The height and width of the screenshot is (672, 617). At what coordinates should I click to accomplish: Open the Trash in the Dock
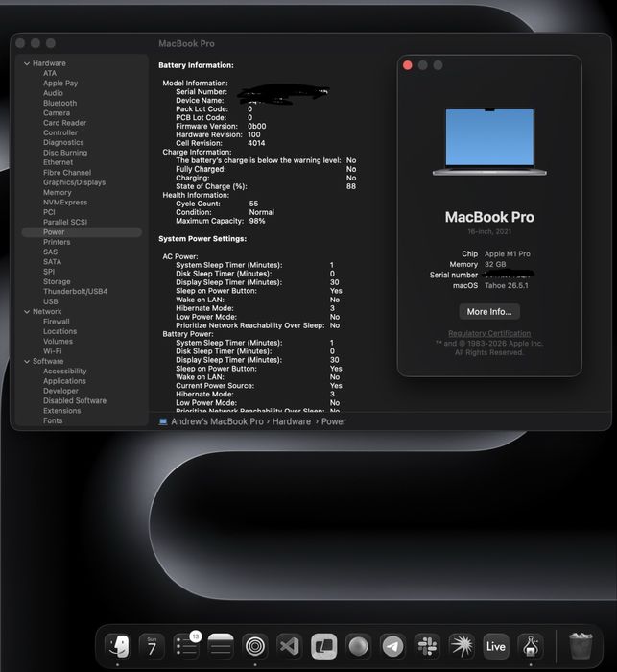581,646
